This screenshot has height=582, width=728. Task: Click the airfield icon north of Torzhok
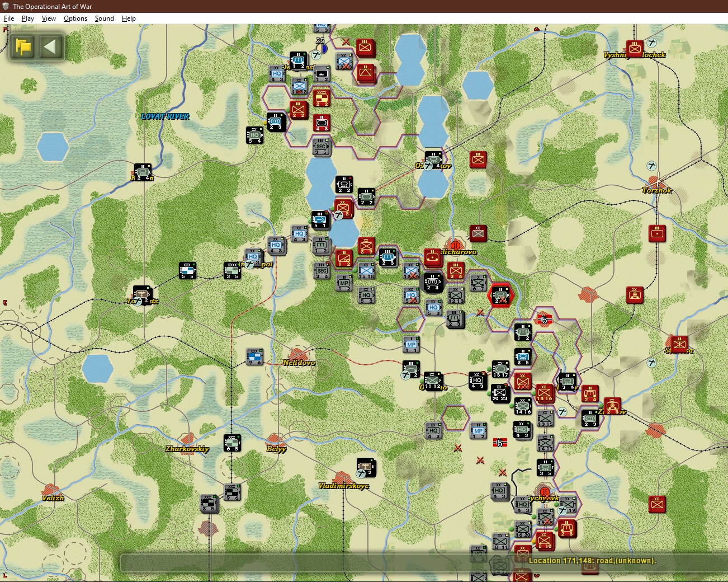(651, 166)
